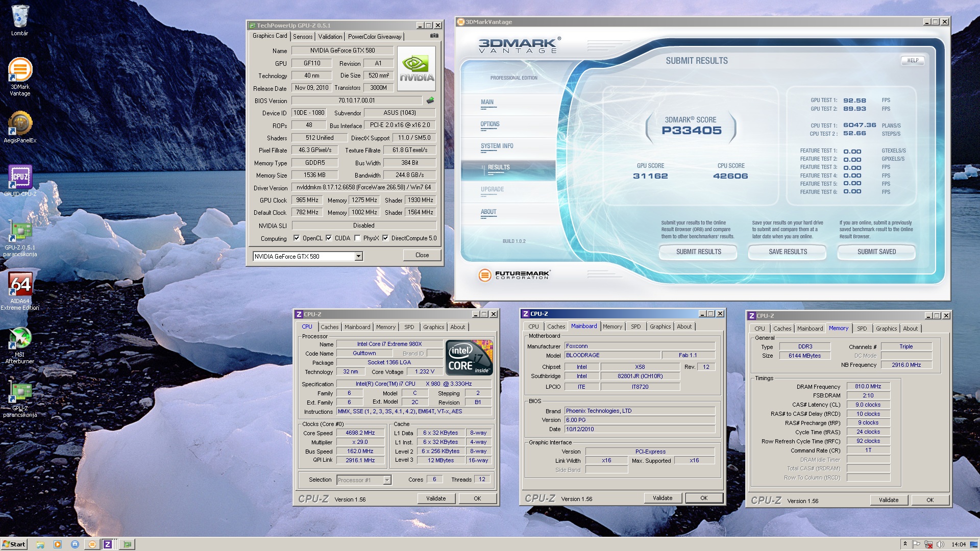Open the volume speaker tray icon
980x551 pixels.
coord(940,544)
